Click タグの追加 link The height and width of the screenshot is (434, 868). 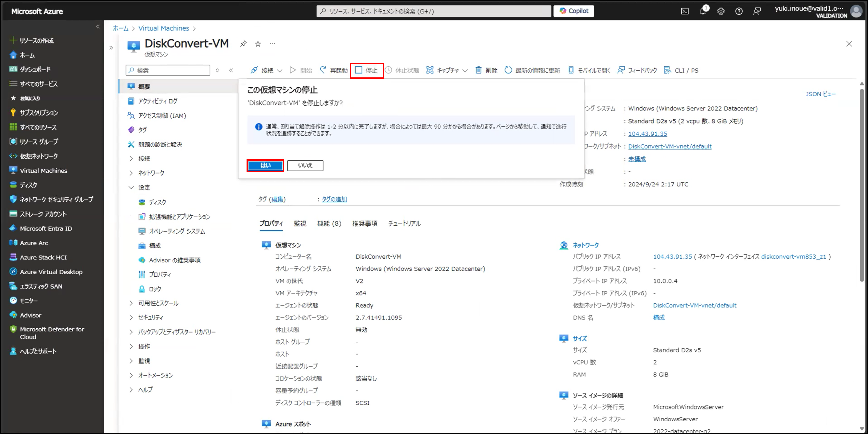pos(334,199)
